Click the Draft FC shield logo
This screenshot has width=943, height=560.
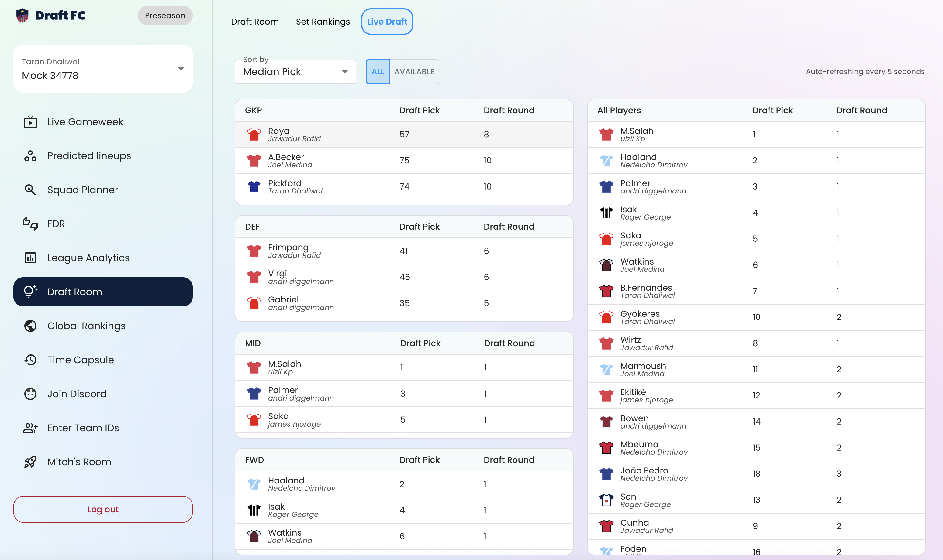click(22, 15)
